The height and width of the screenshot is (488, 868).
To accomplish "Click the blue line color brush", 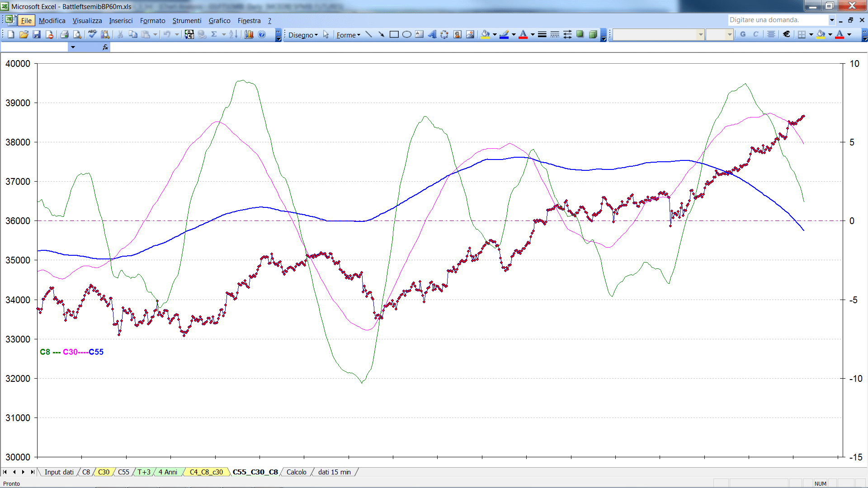I will click(505, 34).
